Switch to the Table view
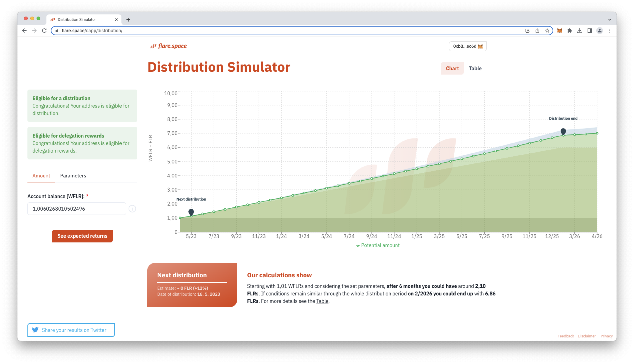 [x=475, y=68]
